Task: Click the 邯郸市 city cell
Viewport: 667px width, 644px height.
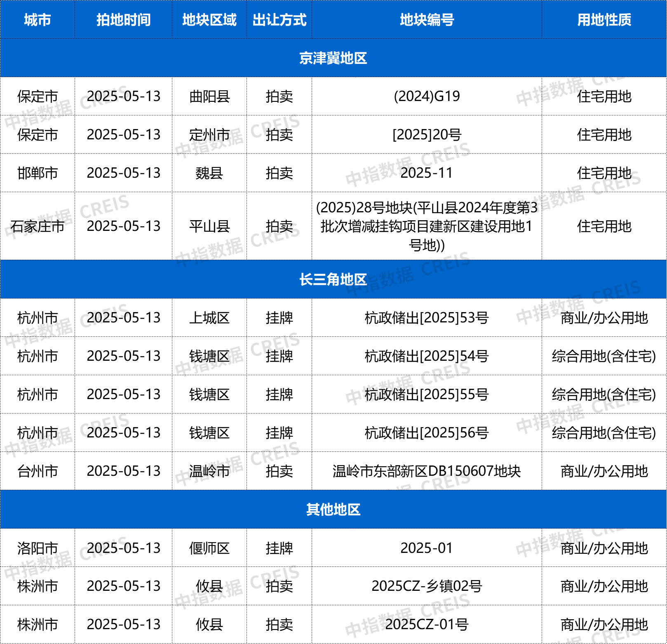Action: coord(38,173)
